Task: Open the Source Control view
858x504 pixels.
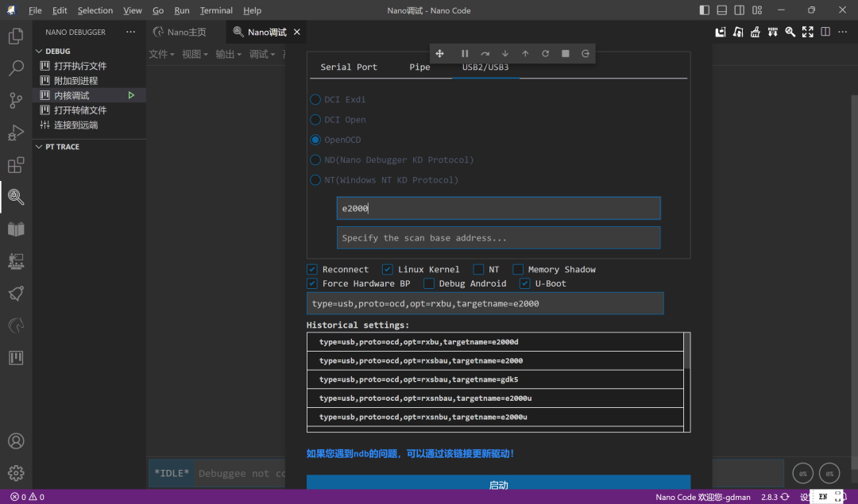Action: coord(16,101)
